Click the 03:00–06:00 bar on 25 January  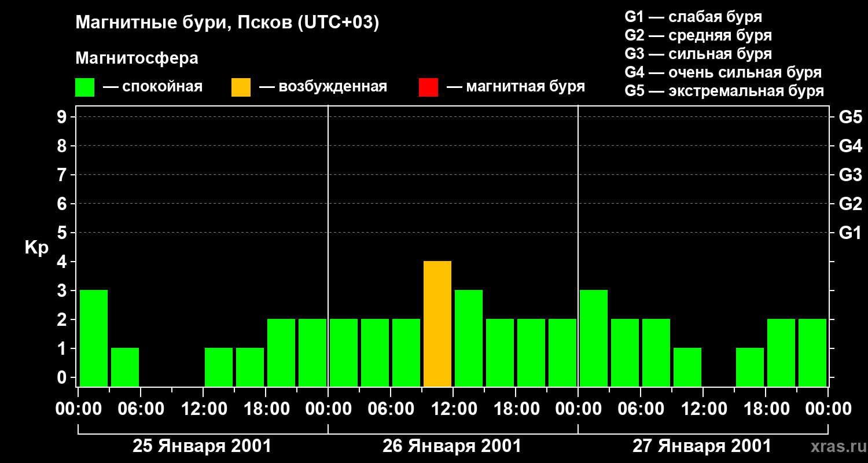[x=125, y=368]
